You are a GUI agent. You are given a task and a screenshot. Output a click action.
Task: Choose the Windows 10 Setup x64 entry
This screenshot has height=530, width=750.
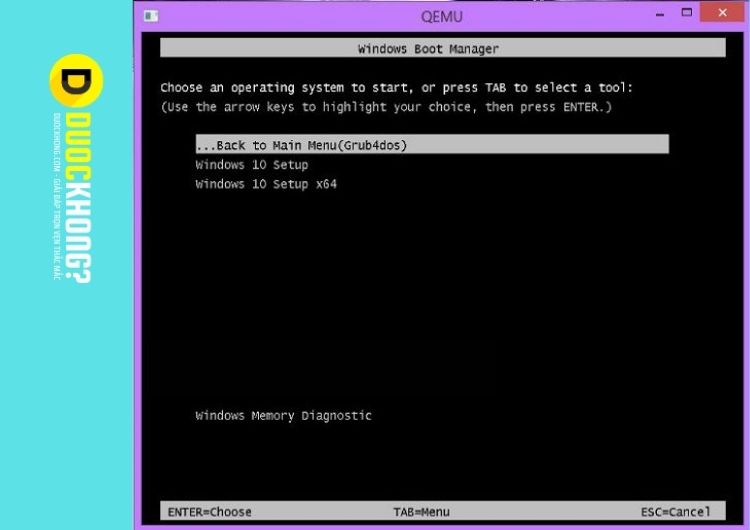(x=266, y=184)
